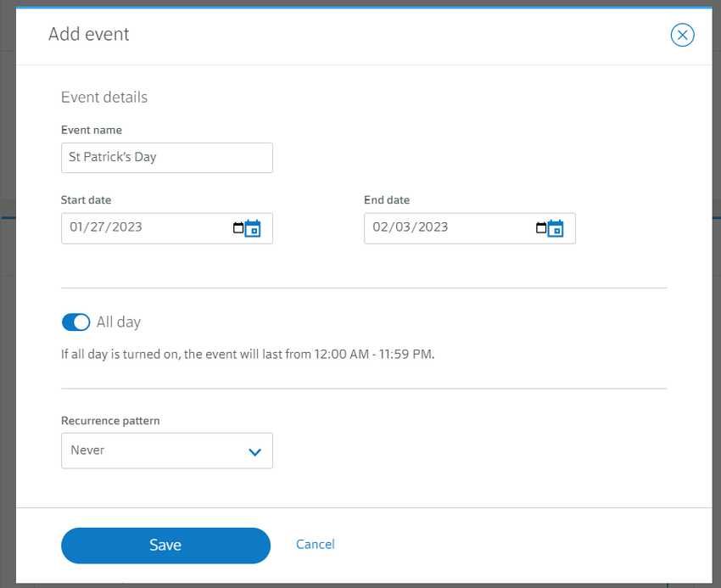
Task: Cancel adding the event
Action: [x=316, y=545]
